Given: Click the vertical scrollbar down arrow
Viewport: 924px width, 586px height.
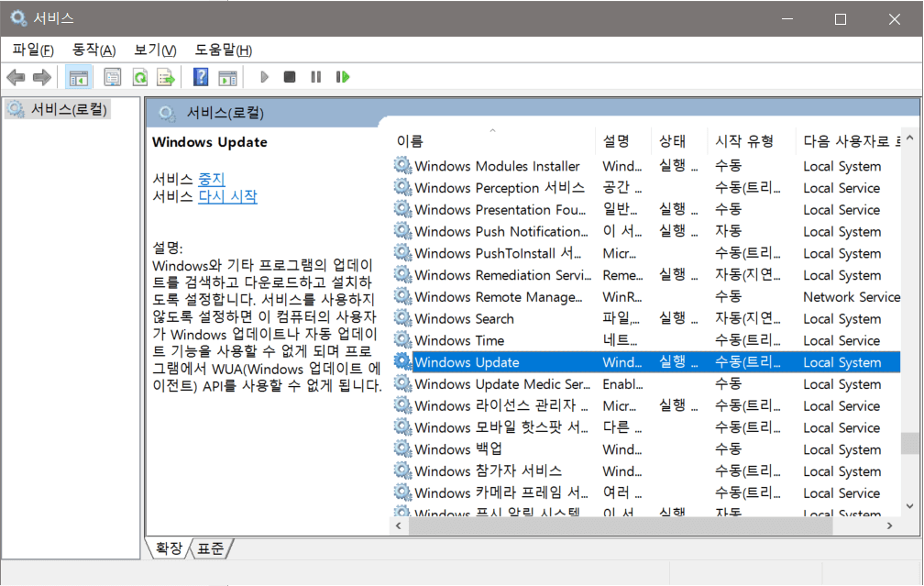Looking at the screenshot, I should coord(908,505).
